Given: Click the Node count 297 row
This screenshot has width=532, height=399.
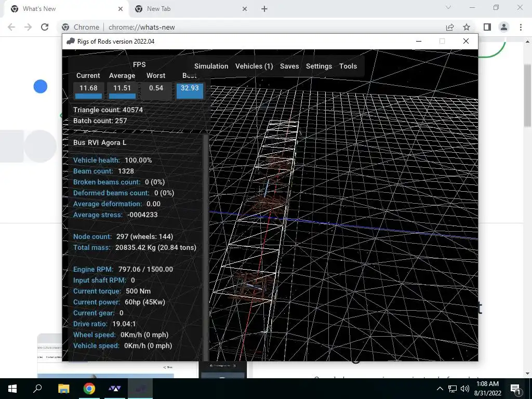Looking at the screenshot, I should click(123, 236).
